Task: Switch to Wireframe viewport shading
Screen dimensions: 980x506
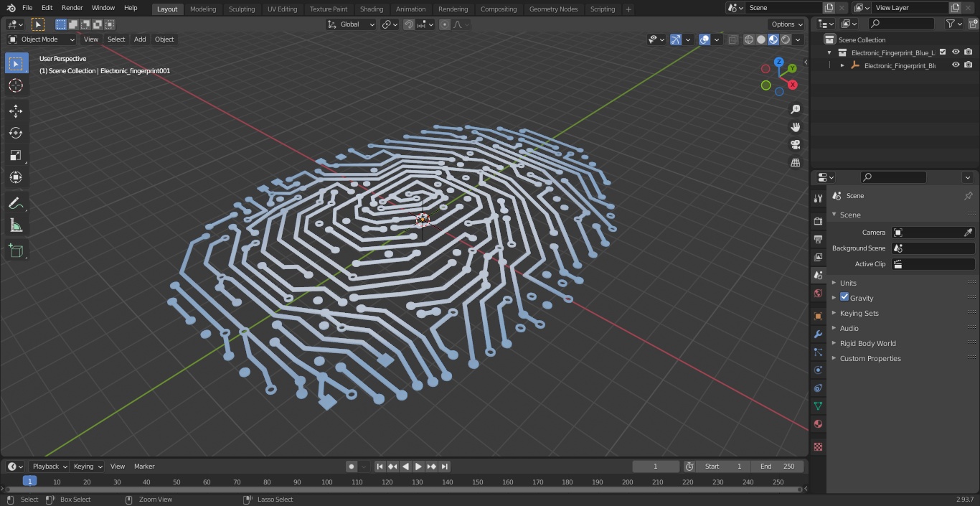Action: click(749, 39)
